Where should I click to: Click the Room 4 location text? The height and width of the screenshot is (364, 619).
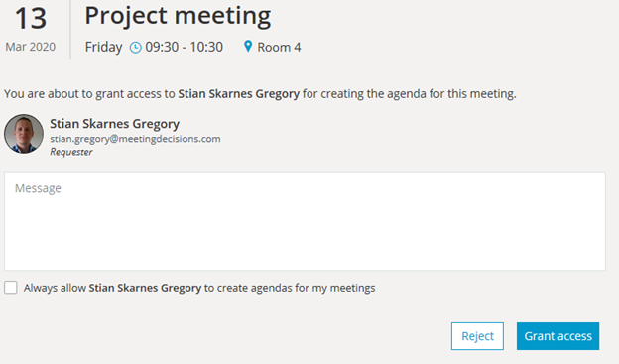279,47
